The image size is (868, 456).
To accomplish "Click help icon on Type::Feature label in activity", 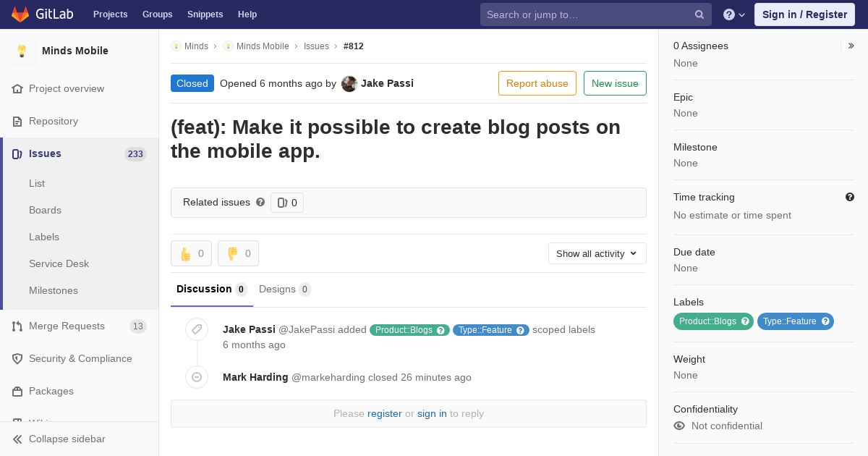I will 522,330.
